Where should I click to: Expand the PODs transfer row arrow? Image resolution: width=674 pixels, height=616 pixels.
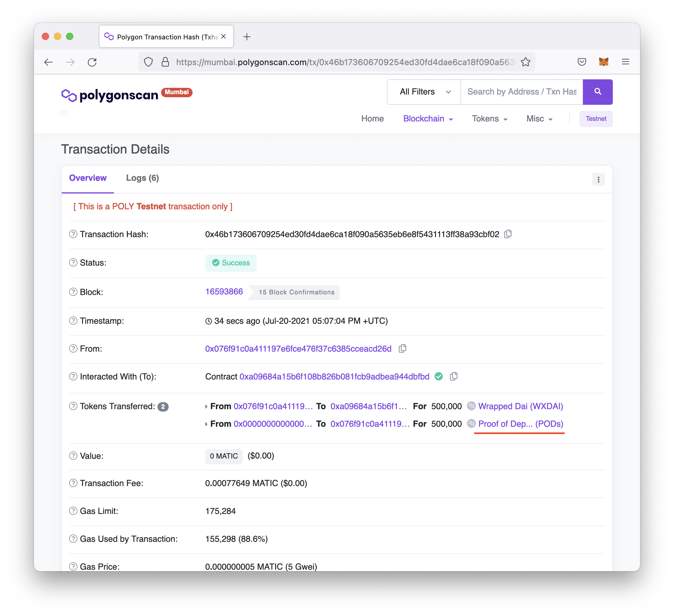tap(206, 424)
